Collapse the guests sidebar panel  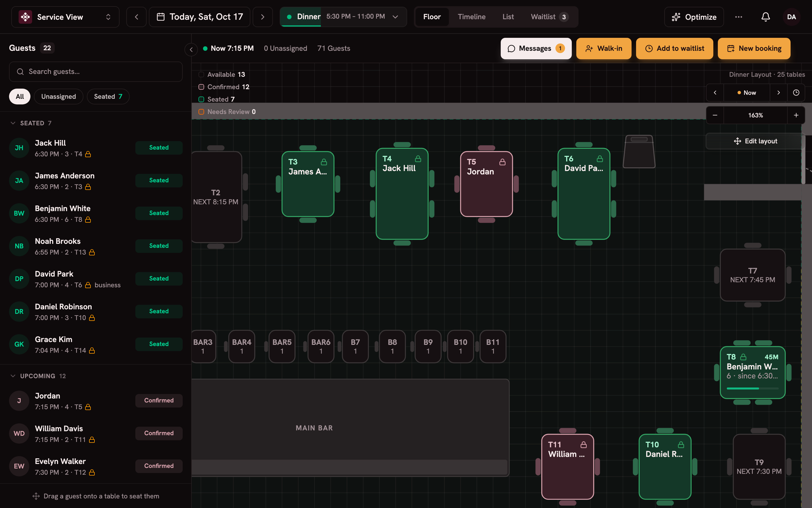(191, 50)
